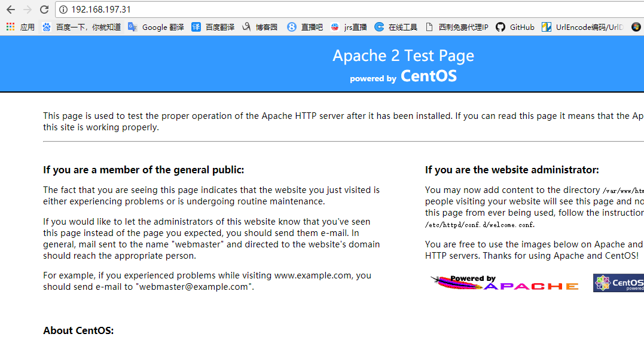Open the 在线工具 bookmark
Screen dimensions: 644x340
coord(396,27)
